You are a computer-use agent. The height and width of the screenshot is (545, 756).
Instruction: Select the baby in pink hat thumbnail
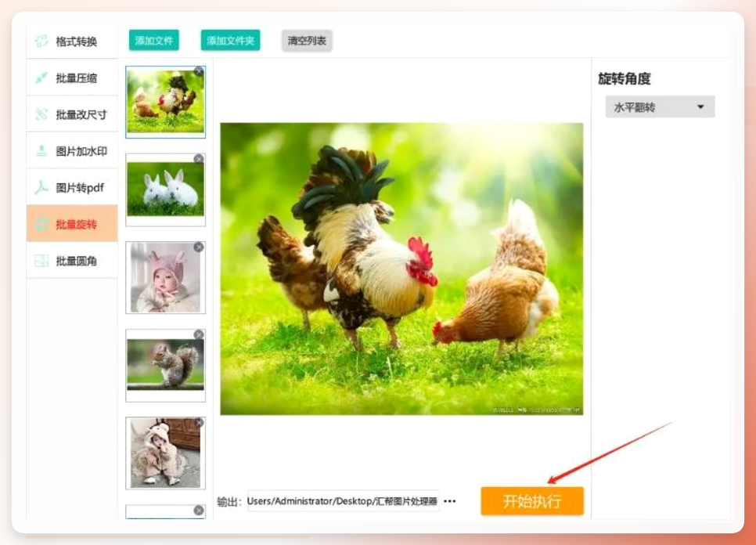pyautogui.click(x=165, y=278)
